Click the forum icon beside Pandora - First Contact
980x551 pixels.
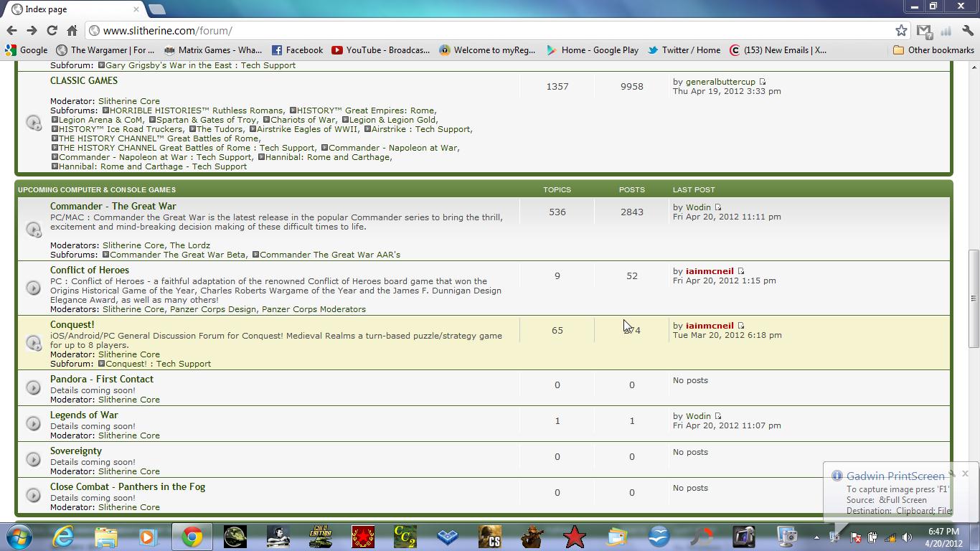pos(34,387)
